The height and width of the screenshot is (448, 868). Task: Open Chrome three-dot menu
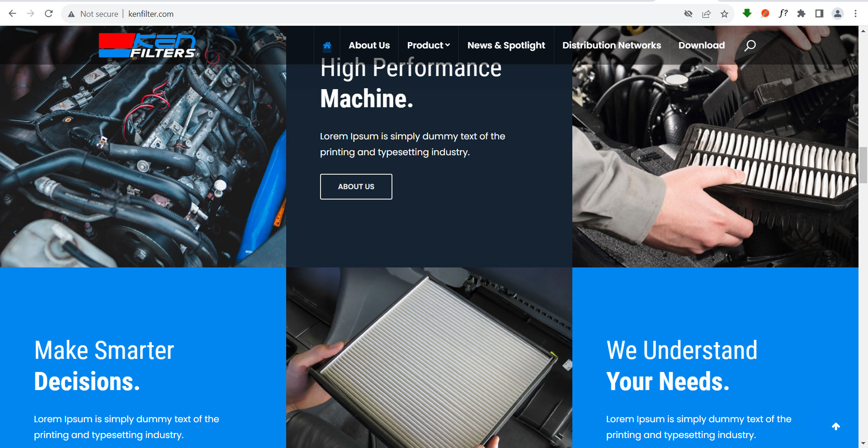pyautogui.click(x=855, y=14)
